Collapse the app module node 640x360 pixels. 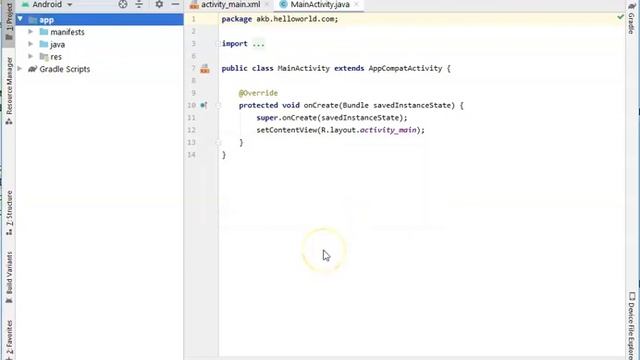tap(20, 19)
